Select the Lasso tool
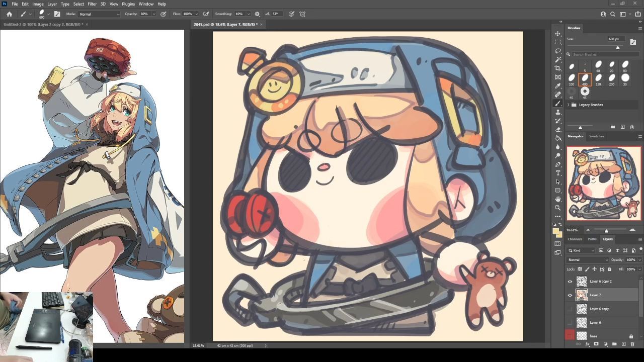The image size is (644, 362). pos(557,51)
